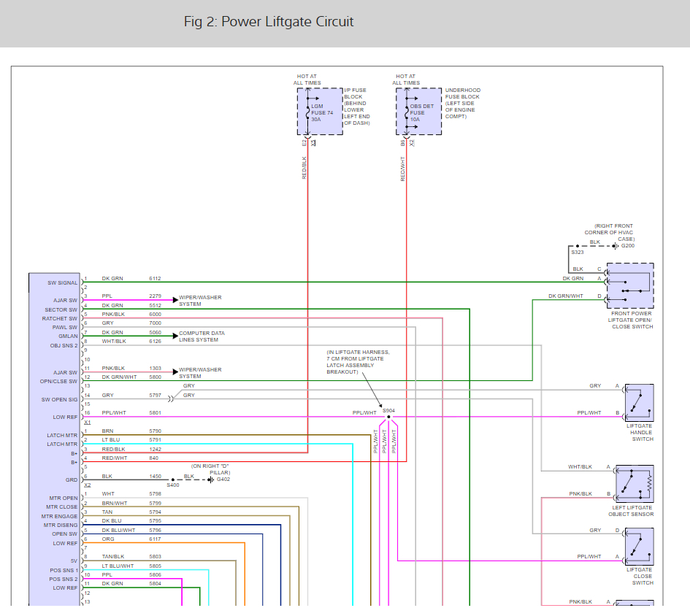Image resolution: width=690 pixels, height=616 pixels.
Task: Select the 'MTR OPEN' pin label
Action: click(62, 498)
